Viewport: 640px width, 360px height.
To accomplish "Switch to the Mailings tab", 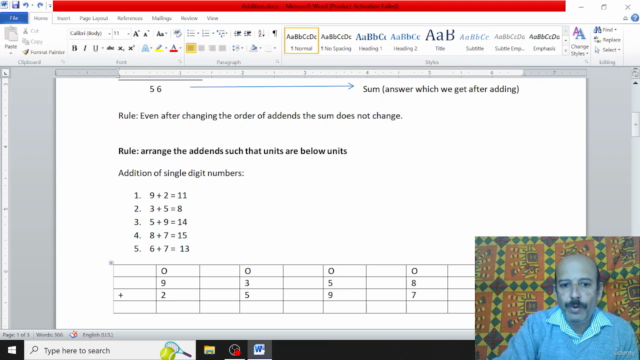I will [162, 18].
